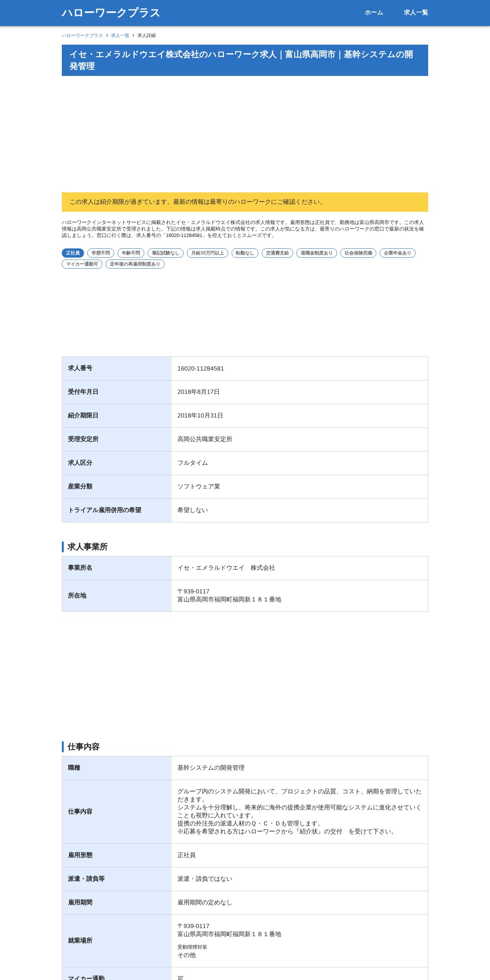The width and height of the screenshot is (490, 980).
Task: Select the 転勤なし tag
Action: click(x=245, y=253)
